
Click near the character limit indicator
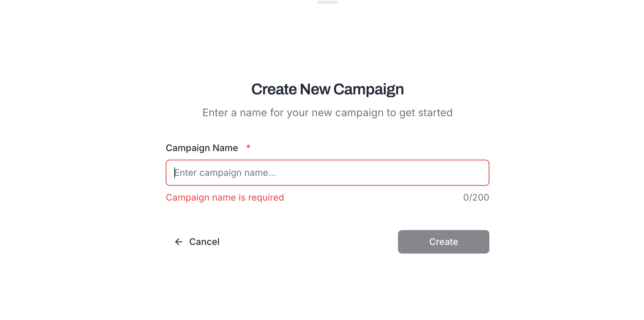pyautogui.click(x=476, y=197)
